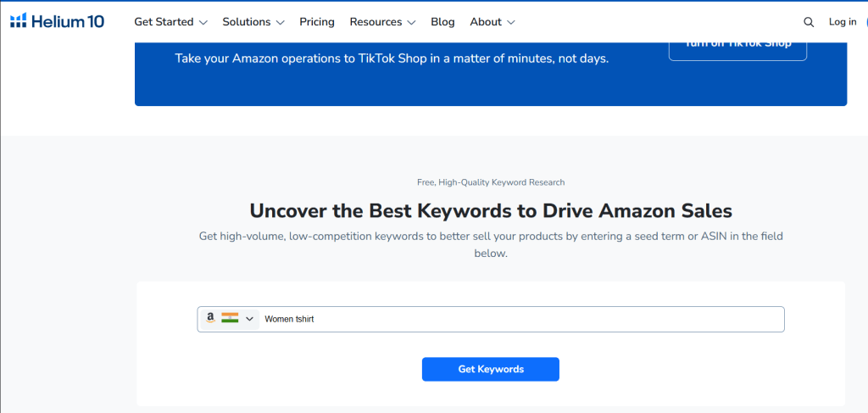Click the Helium 10 bar-chart logo icon

coord(19,21)
